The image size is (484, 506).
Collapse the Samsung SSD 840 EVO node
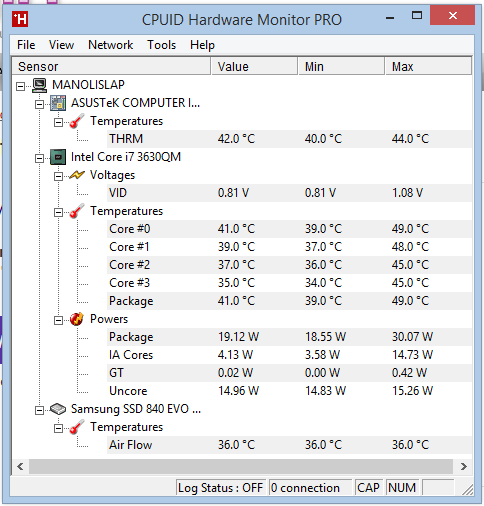(39, 410)
